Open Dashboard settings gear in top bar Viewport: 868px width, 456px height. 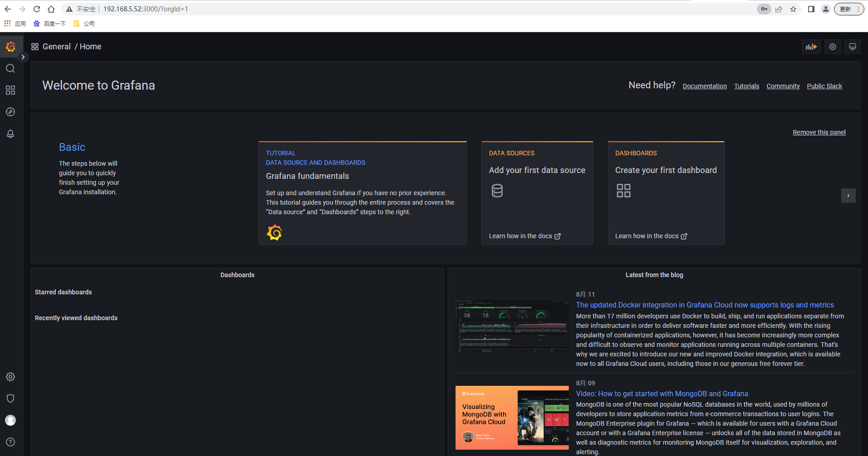[x=833, y=47]
